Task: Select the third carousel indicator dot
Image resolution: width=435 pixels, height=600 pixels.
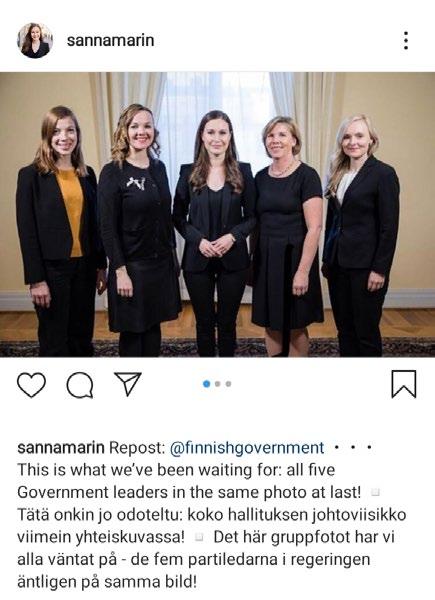Action: tap(228, 384)
